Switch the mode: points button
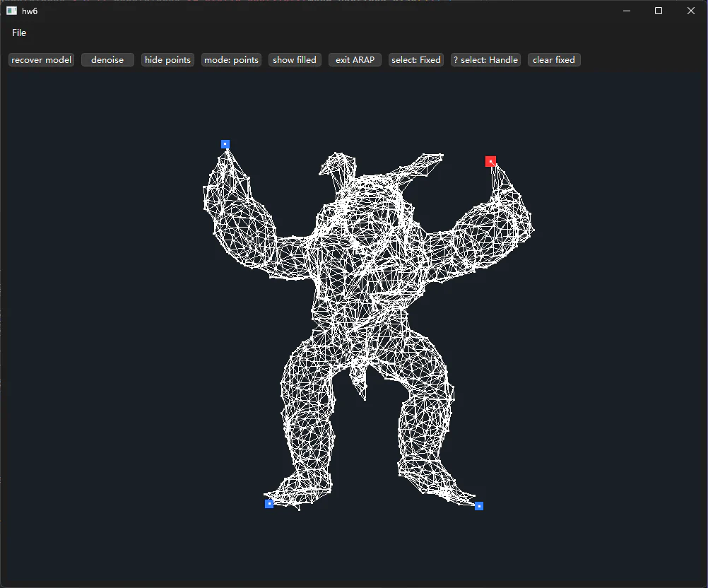The width and height of the screenshot is (708, 588). (231, 59)
